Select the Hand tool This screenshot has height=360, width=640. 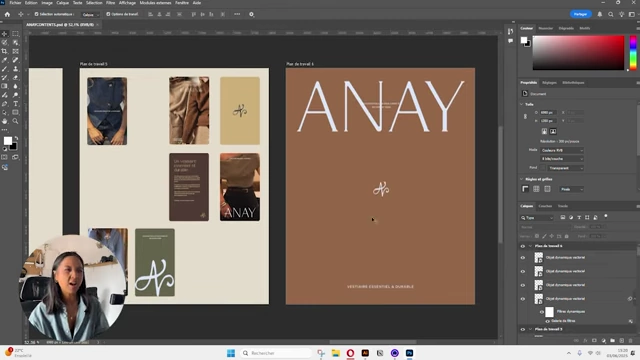tap(4, 121)
